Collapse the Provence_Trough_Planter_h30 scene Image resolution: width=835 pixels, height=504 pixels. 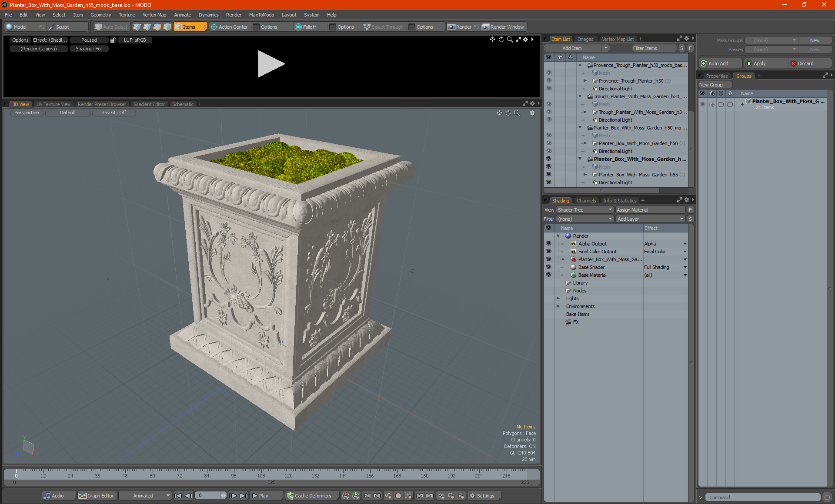[x=580, y=65]
